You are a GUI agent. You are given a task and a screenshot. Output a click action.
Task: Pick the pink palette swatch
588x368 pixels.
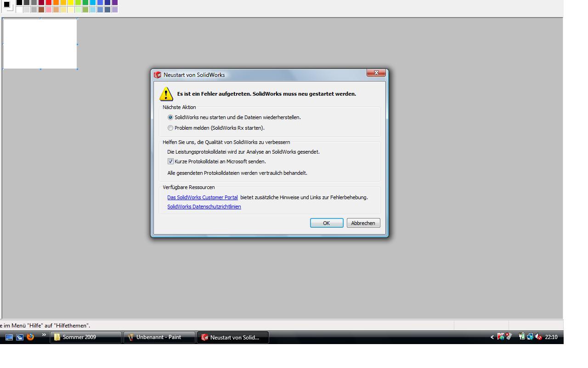(49, 10)
